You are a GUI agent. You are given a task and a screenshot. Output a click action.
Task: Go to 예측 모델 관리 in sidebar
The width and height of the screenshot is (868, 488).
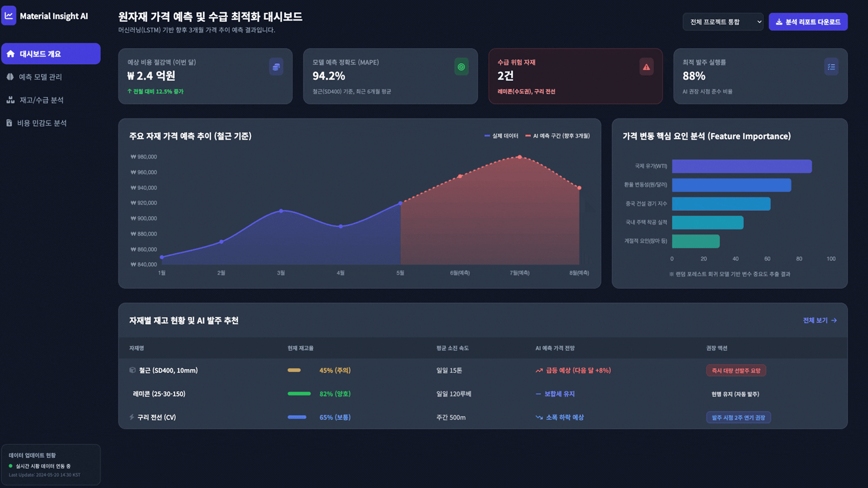coord(40,77)
